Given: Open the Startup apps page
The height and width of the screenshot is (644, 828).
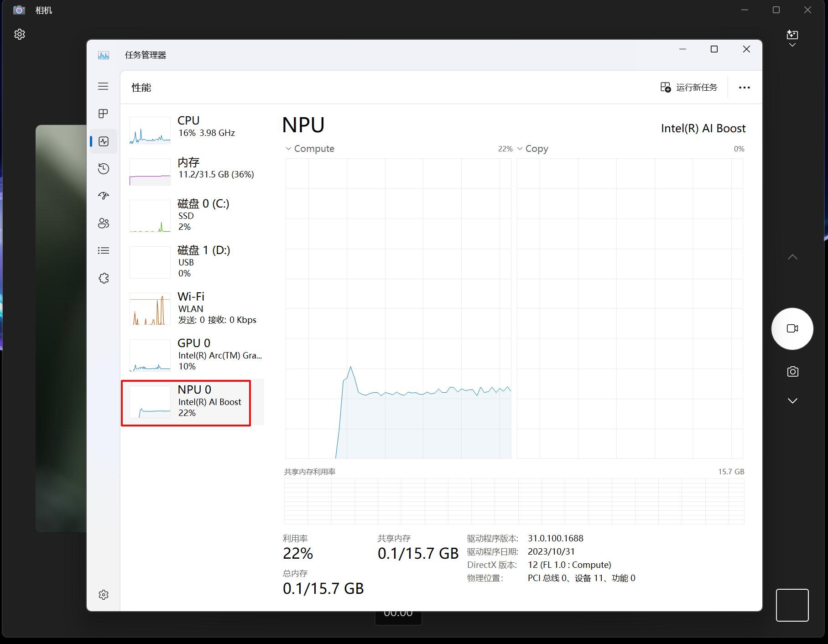Looking at the screenshot, I should point(104,196).
